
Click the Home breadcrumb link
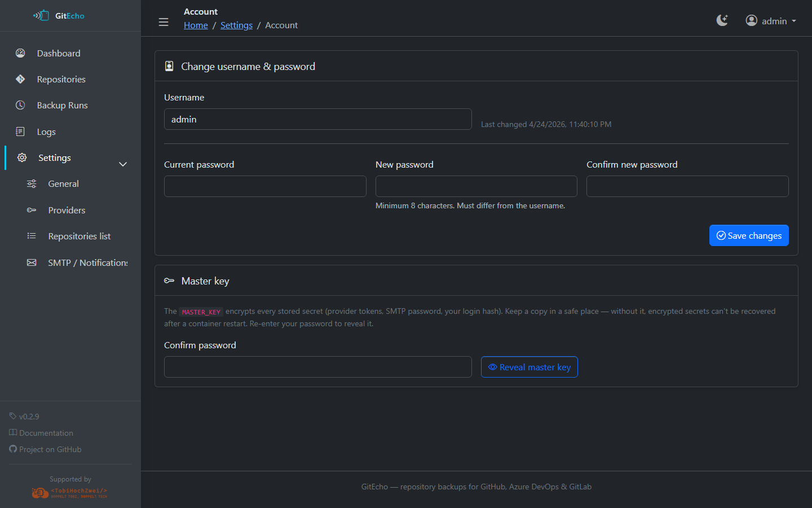point(196,25)
